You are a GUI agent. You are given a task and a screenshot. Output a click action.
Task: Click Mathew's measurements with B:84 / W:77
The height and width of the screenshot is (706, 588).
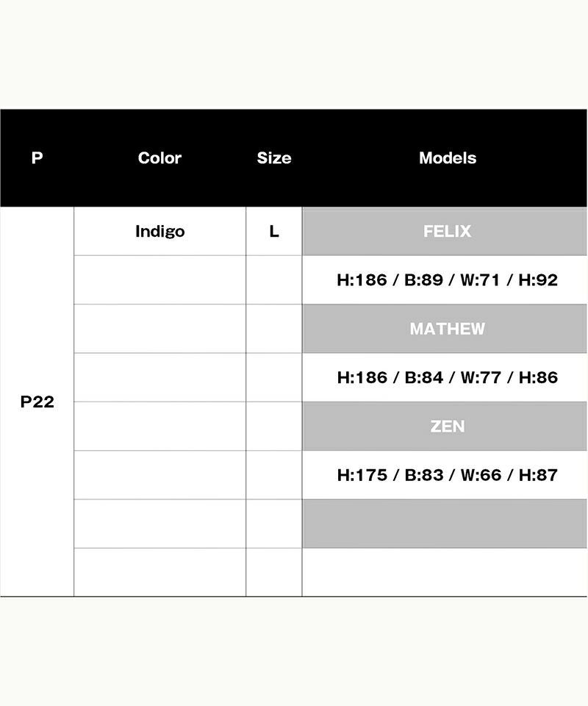(447, 378)
